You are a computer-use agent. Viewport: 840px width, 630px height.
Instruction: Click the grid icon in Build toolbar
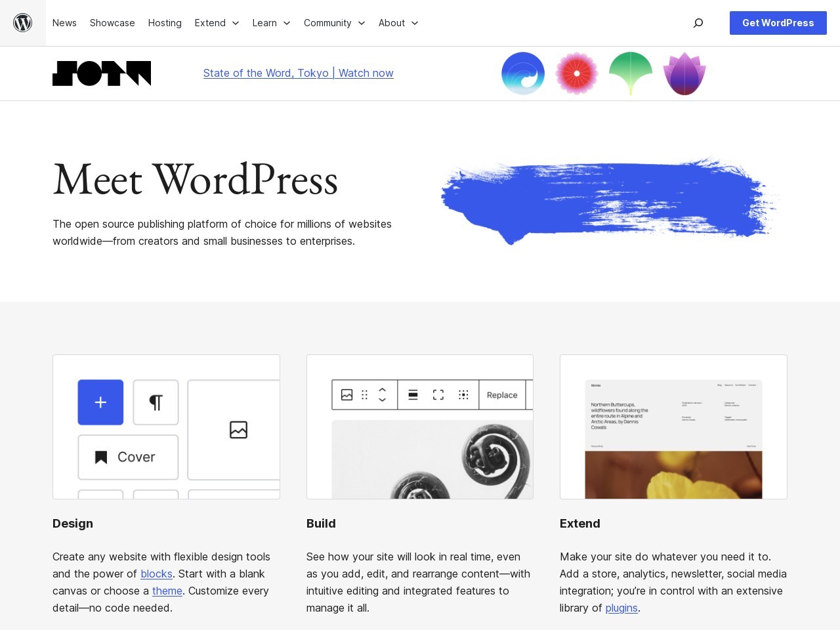click(x=463, y=394)
